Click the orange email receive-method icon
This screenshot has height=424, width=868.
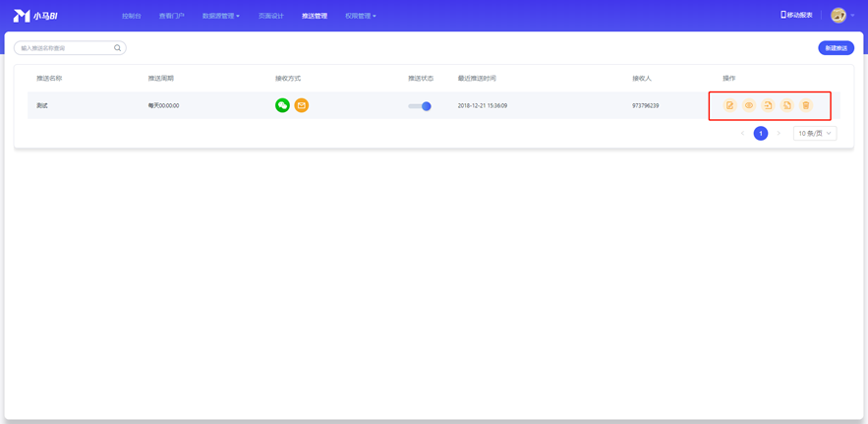tap(302, 105)
